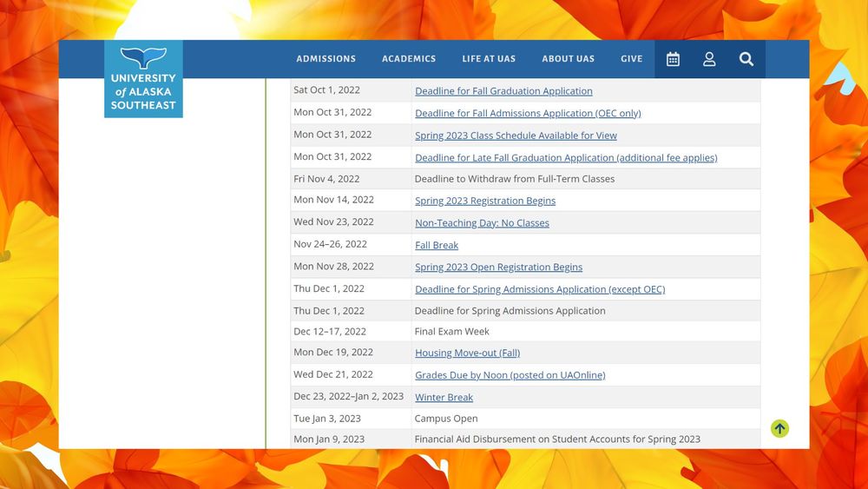868x489 pixels.
Task: Click the University of Alaska Southeast logo
Action: click(x=143, y=79)
